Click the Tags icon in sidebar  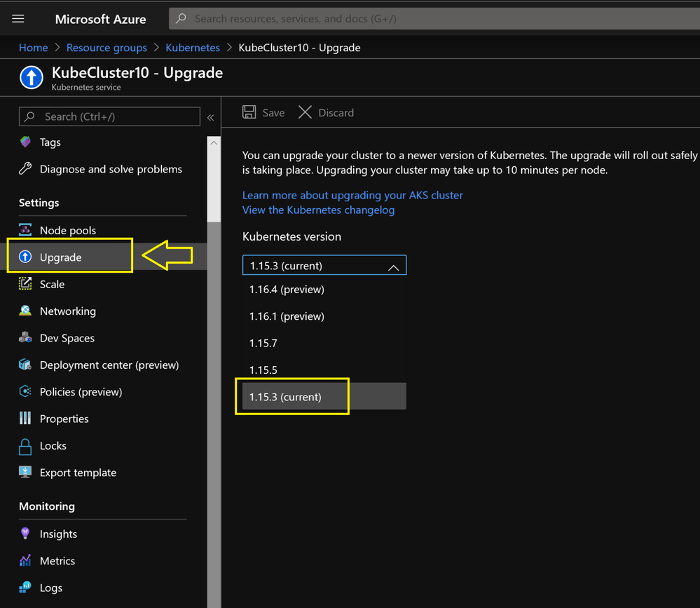[25, 142]
